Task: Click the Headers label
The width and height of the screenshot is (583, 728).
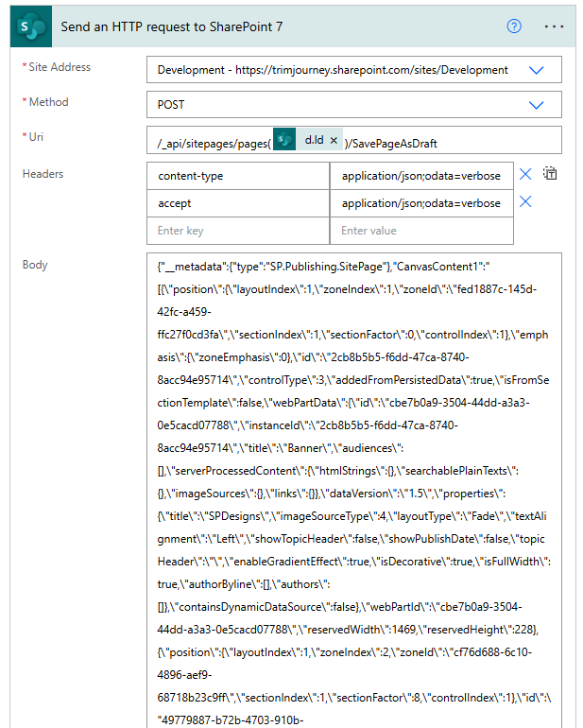Action: point(43,174)
